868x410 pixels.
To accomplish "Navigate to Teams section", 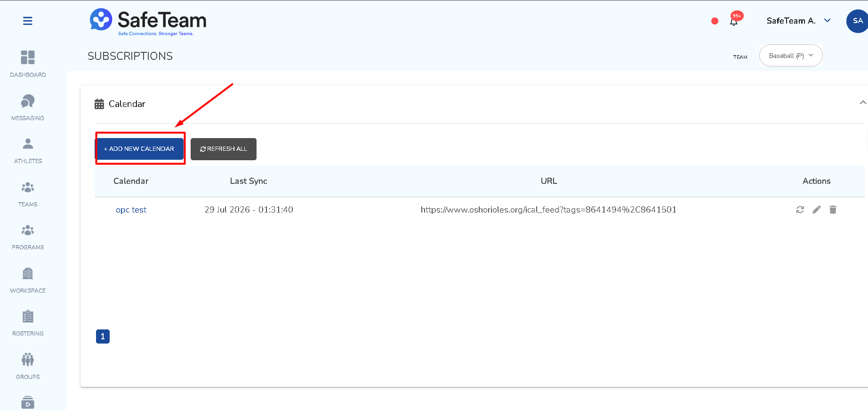I will [28, 194].
